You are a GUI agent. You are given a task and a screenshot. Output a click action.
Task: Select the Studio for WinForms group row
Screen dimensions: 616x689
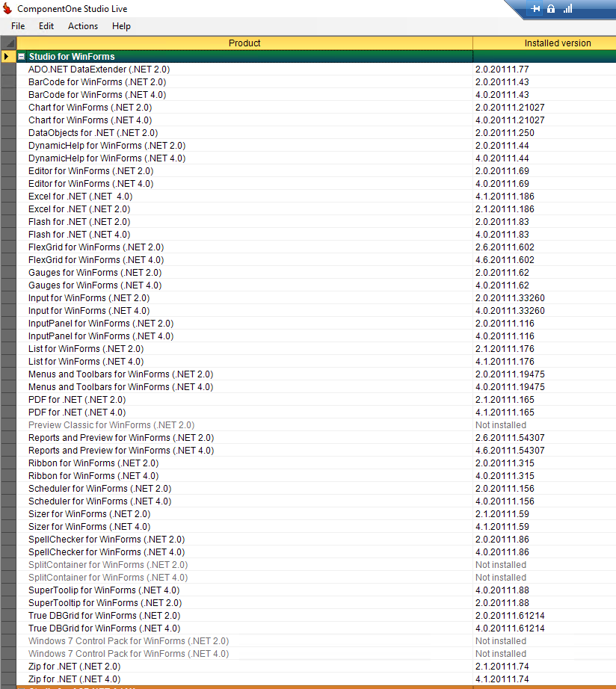tap(316, 56)
